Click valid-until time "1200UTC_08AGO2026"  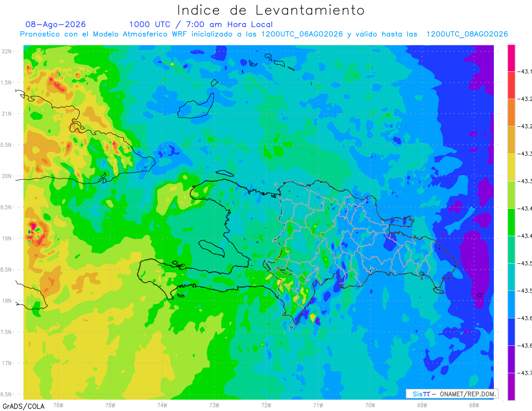[x=467, y=34]
